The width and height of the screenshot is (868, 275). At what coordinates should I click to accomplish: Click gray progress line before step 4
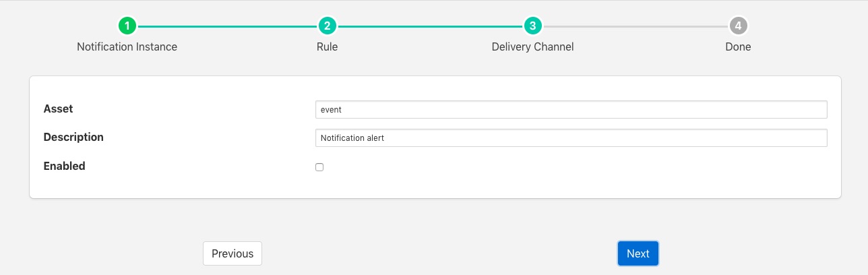635,26
